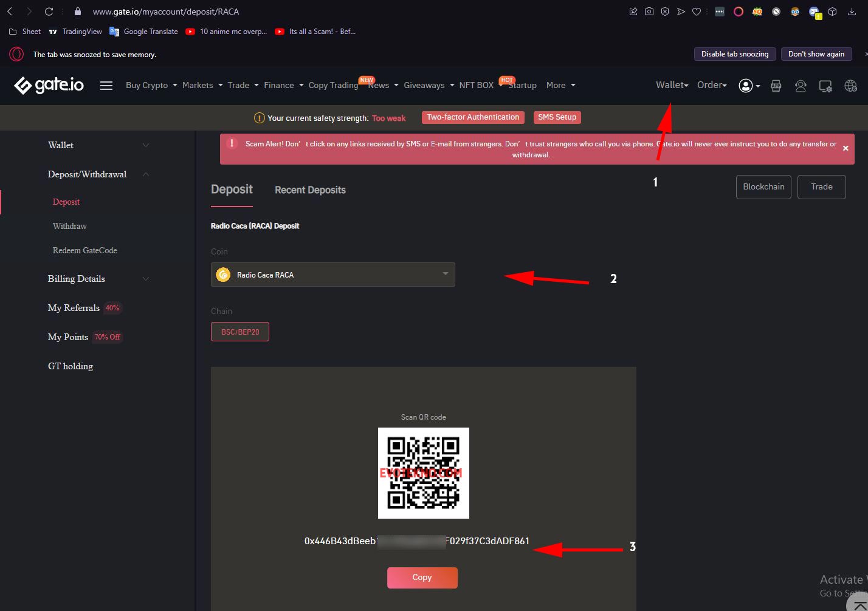Expand the Wallet dropdown in top navigation
The height and width of the screenshot is (611, 868).
[x=672, y=85]
